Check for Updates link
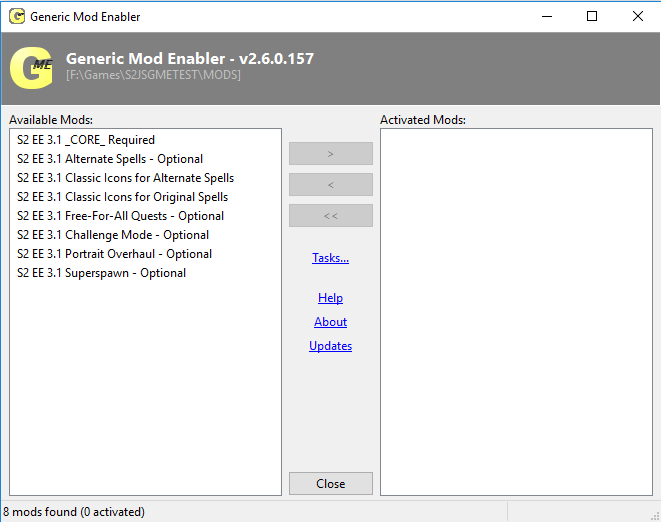The height and width of the screenshot is (522, 661). click(330, 346)
